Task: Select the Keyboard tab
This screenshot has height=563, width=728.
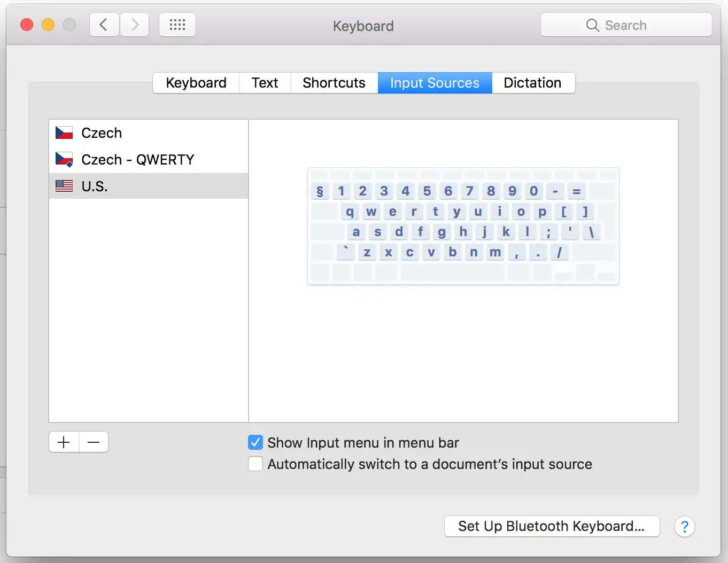Action: 196,83
